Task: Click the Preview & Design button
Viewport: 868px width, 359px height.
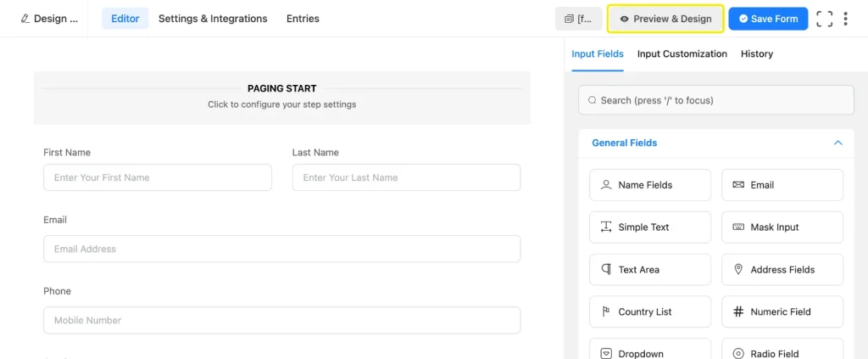Action: 665,19
